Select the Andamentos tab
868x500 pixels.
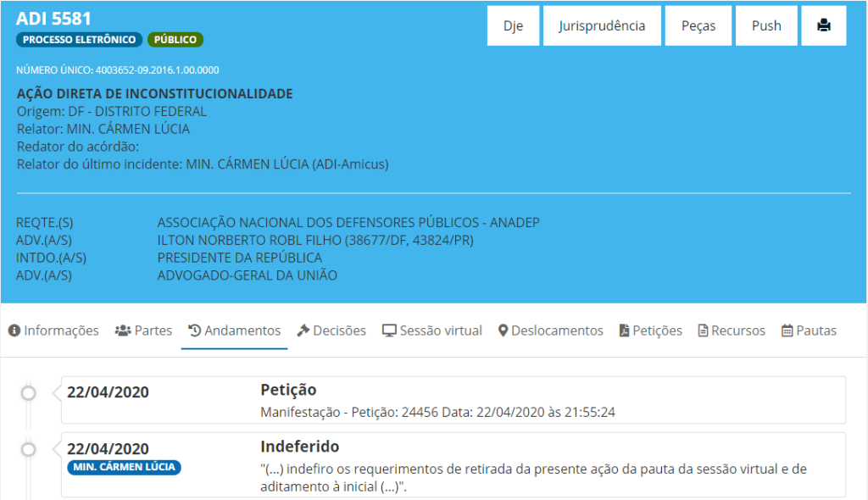[234, 331]
